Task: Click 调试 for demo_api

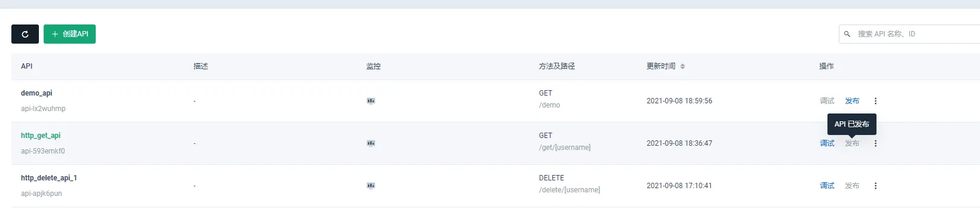Action: pos(827,101)
